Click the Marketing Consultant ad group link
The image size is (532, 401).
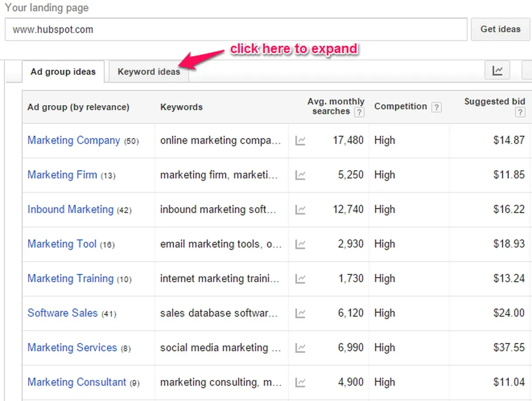[77, 382]
